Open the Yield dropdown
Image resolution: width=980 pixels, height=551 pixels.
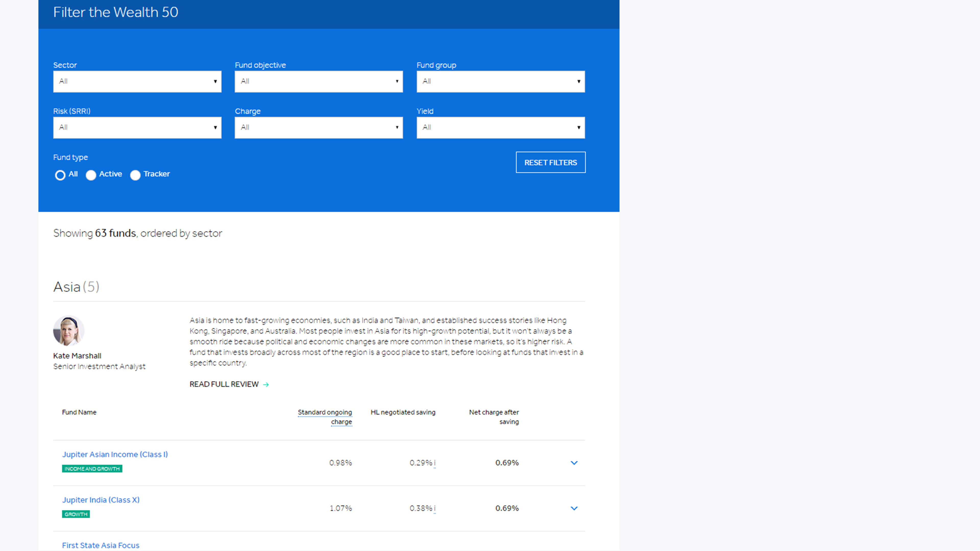[x=501, y=127]
